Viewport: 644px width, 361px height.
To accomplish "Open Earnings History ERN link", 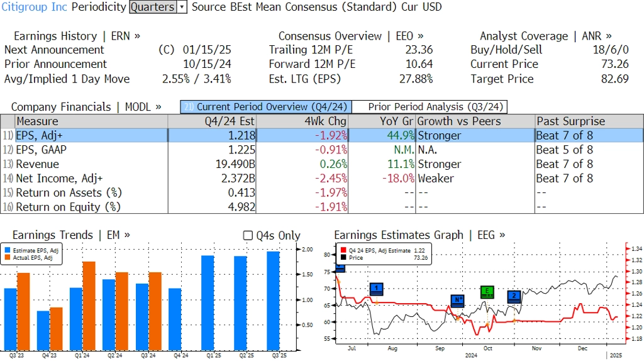I will coord(77,36).
